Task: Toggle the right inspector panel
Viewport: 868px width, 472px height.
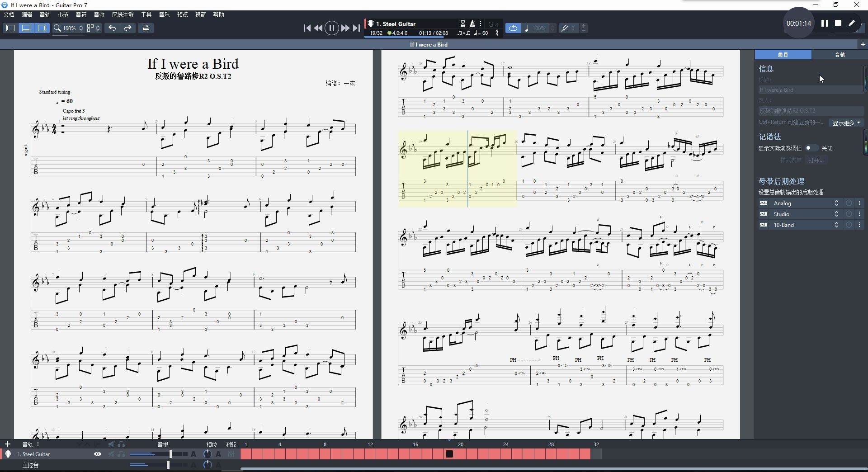Action: pos(42,28)
